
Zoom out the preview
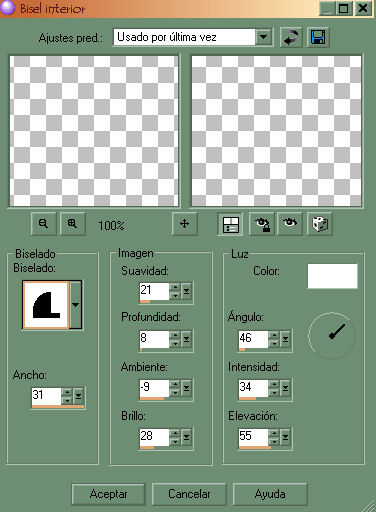click(43, 223)
